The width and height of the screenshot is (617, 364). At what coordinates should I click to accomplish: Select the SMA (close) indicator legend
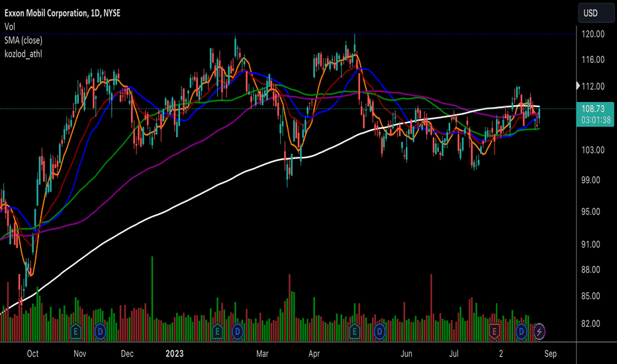pos(23,40)
